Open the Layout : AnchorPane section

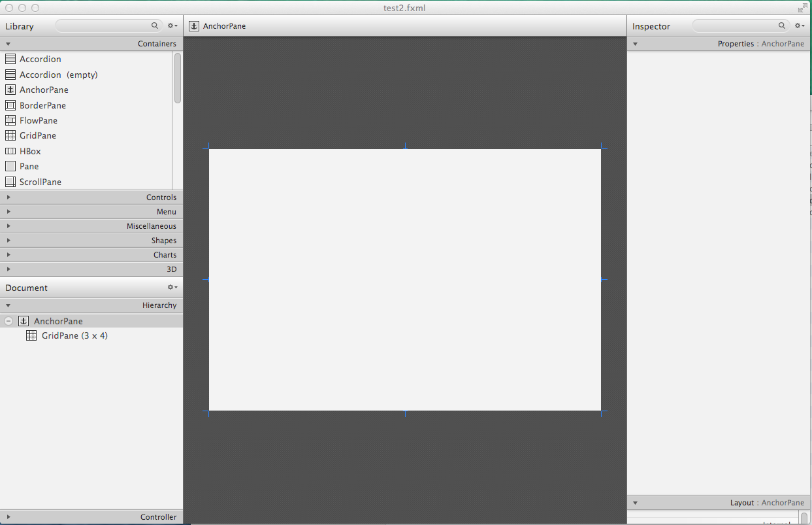[x=719, y=503]
